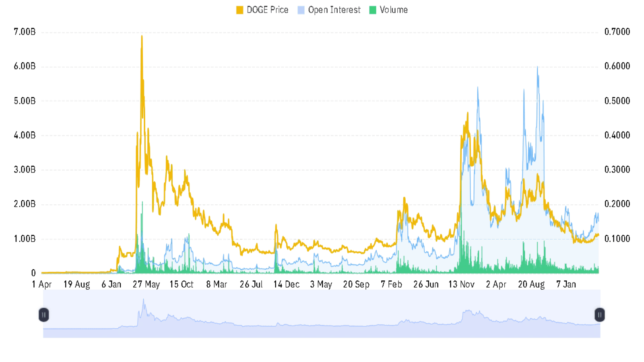Click the 15 Oct date label
The image size is (644, 362).
(182, 284)
